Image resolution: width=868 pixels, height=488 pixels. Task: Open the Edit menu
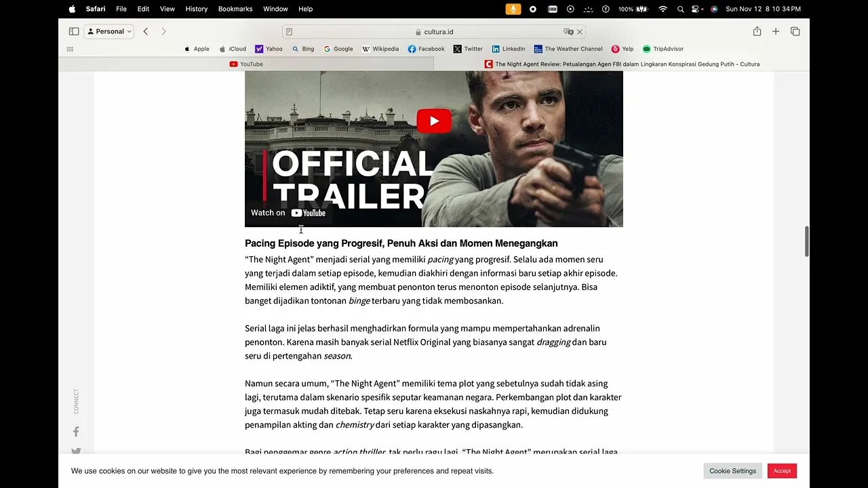pyautogui.click(x=143, y=9)
